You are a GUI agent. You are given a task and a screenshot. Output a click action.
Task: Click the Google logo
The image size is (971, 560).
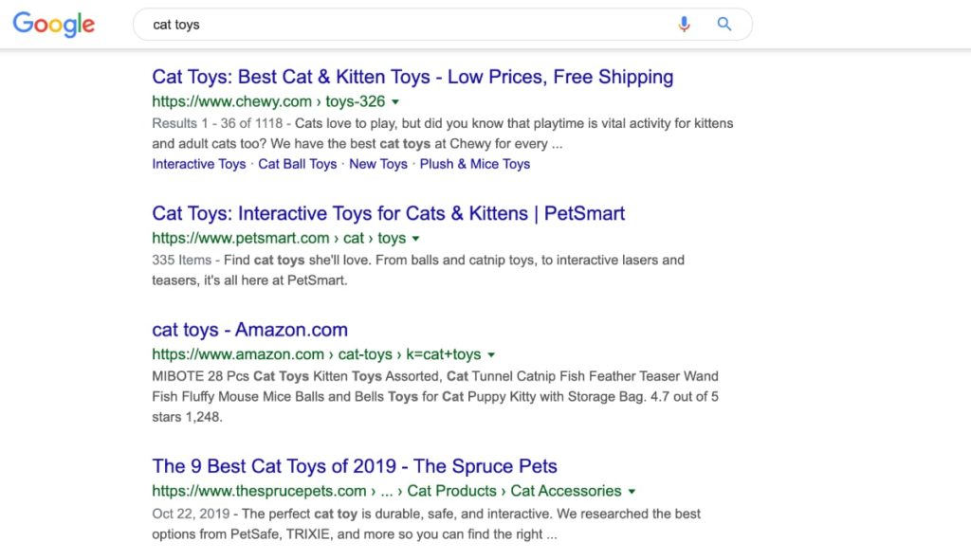point(53,25)
